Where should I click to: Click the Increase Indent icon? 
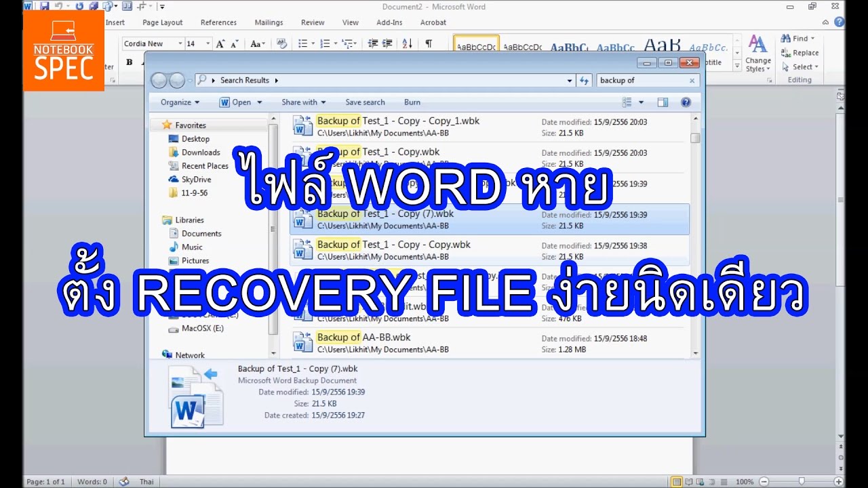pos(386,43)
